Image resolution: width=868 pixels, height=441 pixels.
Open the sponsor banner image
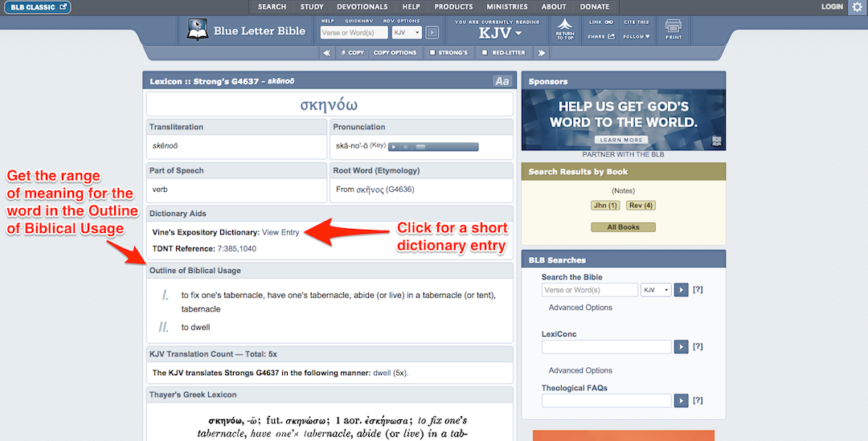(624, 120)
